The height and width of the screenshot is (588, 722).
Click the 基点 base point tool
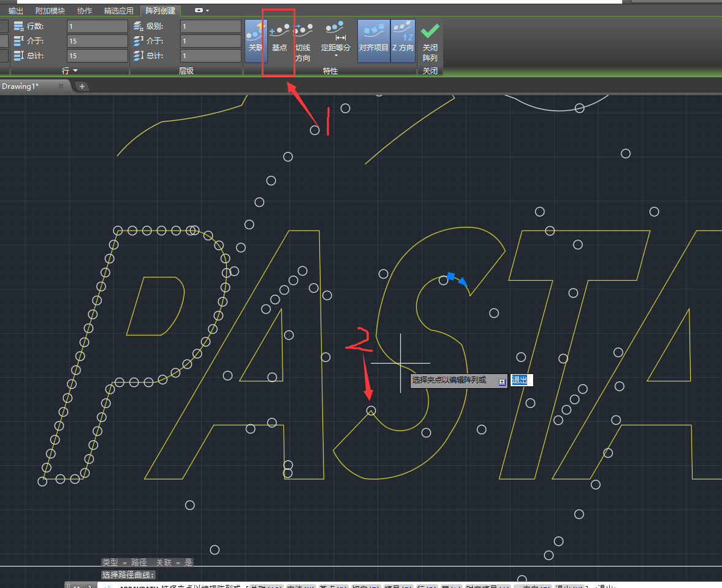[279, 37]
